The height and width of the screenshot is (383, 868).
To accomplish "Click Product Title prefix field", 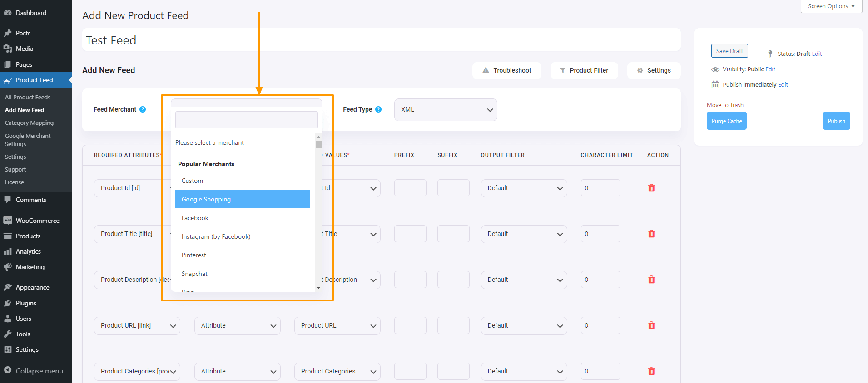I will pyautogui.click(x=410, y=234).
